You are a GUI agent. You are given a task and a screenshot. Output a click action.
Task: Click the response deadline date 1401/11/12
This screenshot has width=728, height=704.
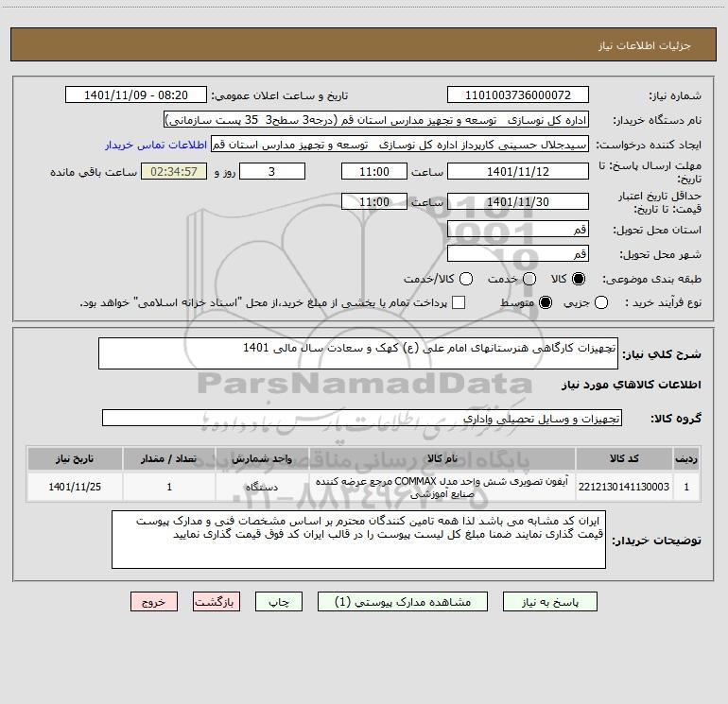pyautogui.click(x=518, y=172)
